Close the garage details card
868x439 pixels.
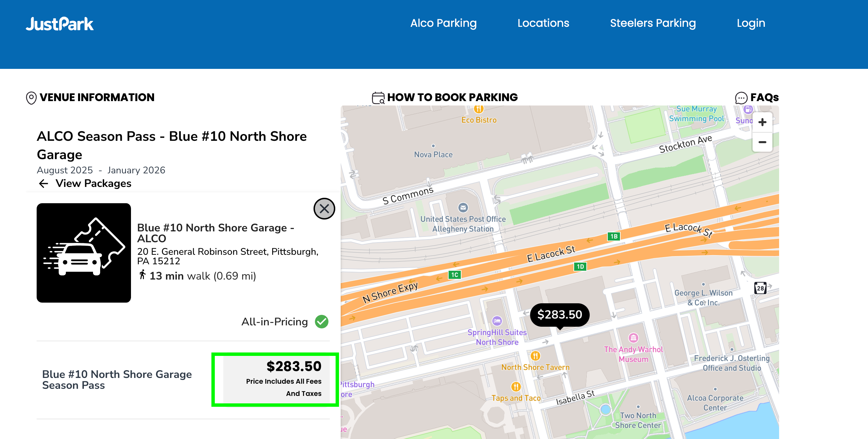tap(324, 209)
